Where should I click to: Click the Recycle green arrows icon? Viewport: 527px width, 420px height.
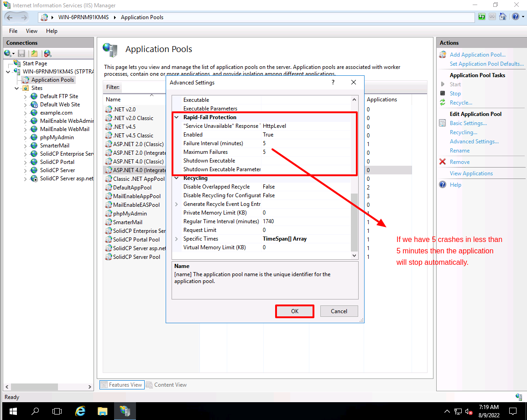(443, 103)
